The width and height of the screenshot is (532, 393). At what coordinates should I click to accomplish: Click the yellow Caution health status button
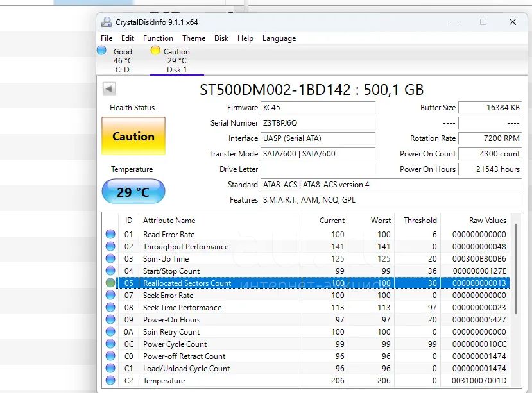[x=133, y=136]
